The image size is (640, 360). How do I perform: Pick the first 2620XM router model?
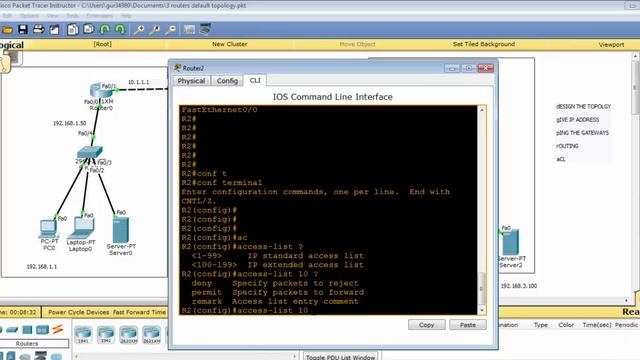[129, 335]
